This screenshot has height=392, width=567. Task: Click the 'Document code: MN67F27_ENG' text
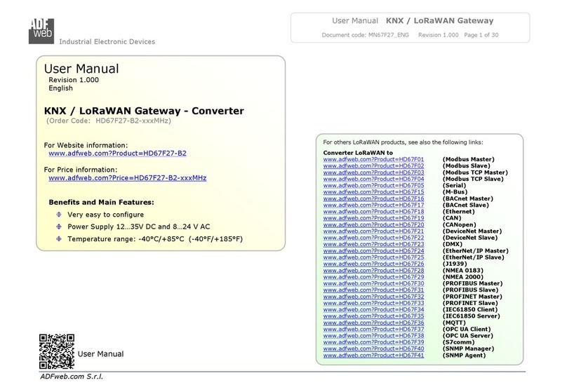click(365, 35)
